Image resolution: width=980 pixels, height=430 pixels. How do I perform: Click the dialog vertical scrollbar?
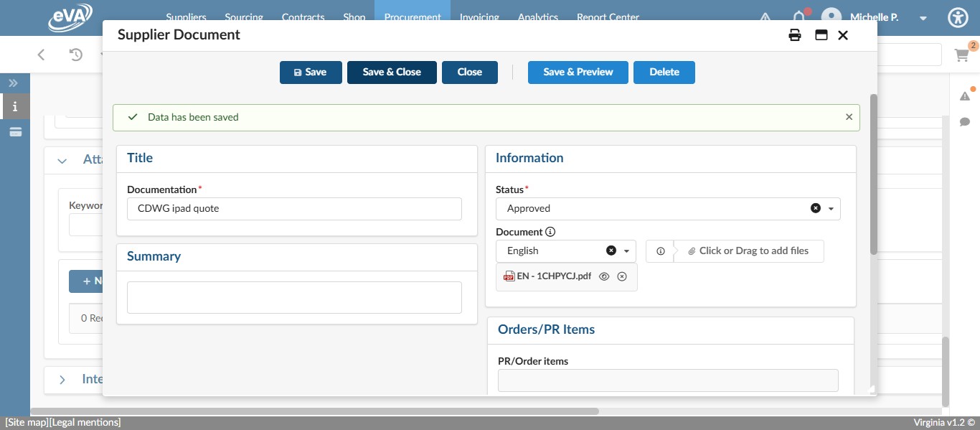click(x=873, y=172)
